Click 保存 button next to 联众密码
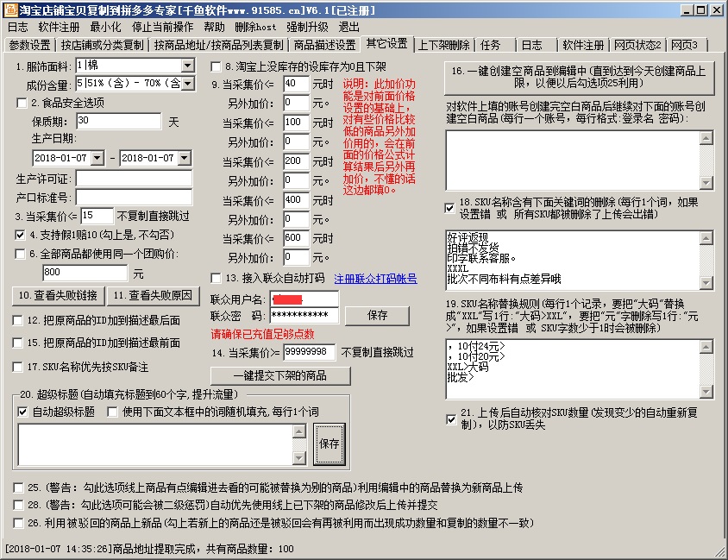728x560 pixels. pos(377,316)
